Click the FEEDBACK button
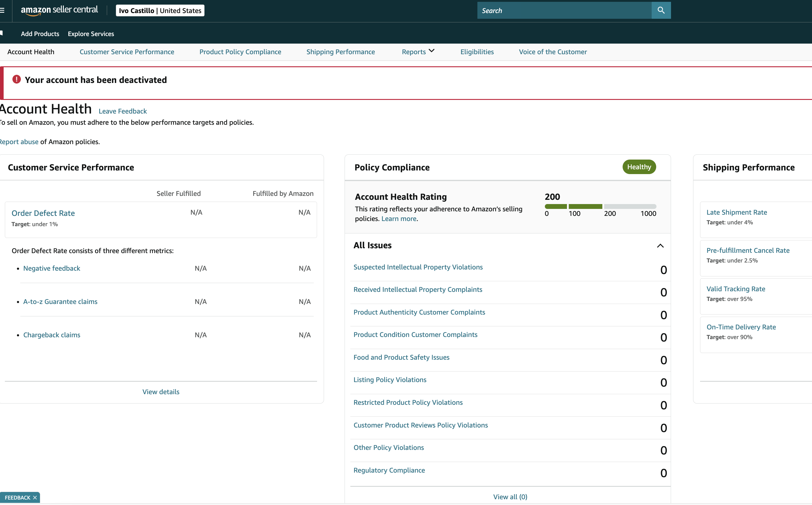 17,497
